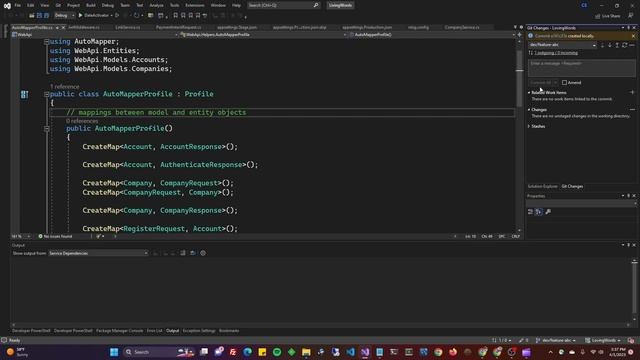640x360 pixels.
Task: Click the outgoing / incoming commits link
Action: click(x=556, y=53)
